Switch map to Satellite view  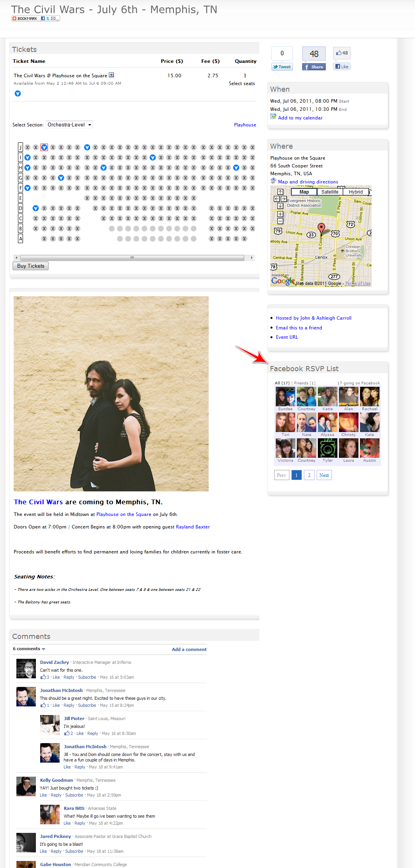point(330,192)
